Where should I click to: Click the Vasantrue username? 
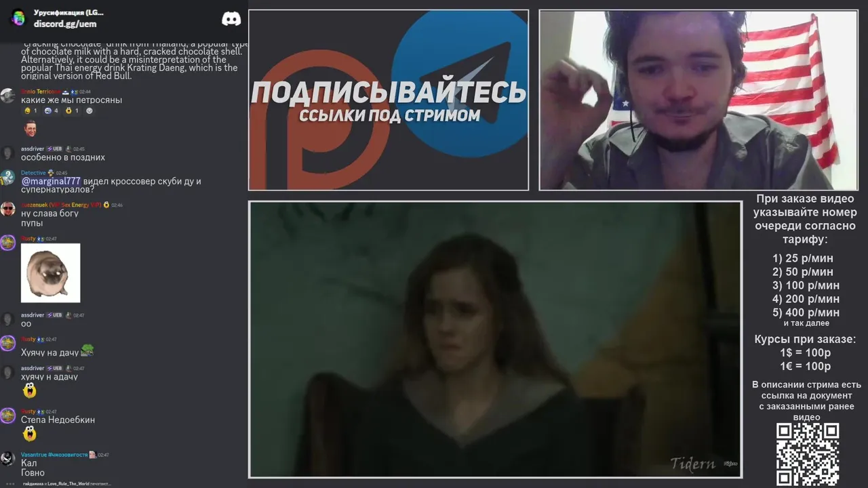tap(54, 455)
